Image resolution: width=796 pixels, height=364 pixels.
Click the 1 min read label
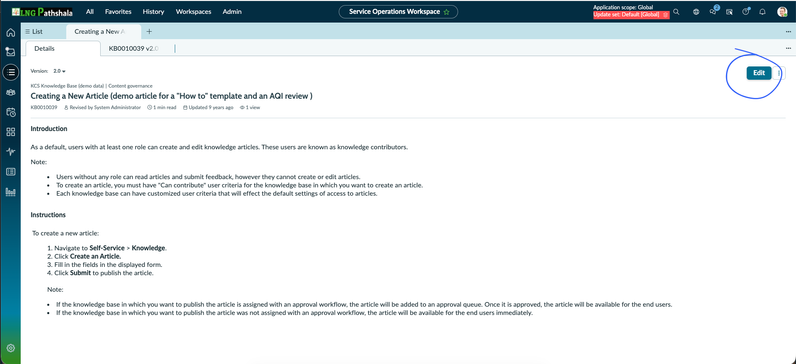click(162, 108)
